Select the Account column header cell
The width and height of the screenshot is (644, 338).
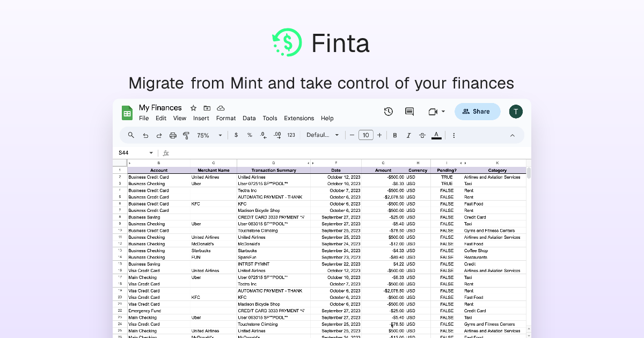(x=159, y=170)
